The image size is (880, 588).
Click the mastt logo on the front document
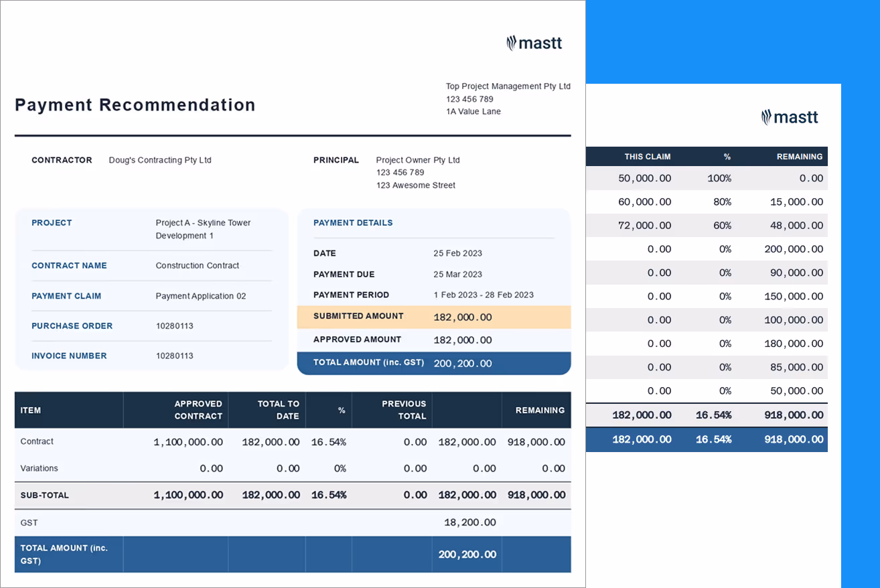pos(534,44)
